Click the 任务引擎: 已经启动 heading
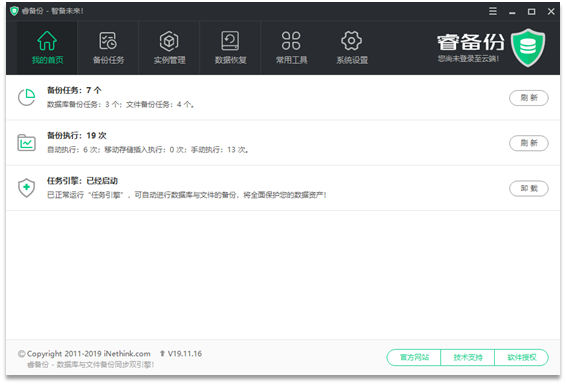Image resolution: width=566 pixels, height=385 pixels. click(82, 181)
